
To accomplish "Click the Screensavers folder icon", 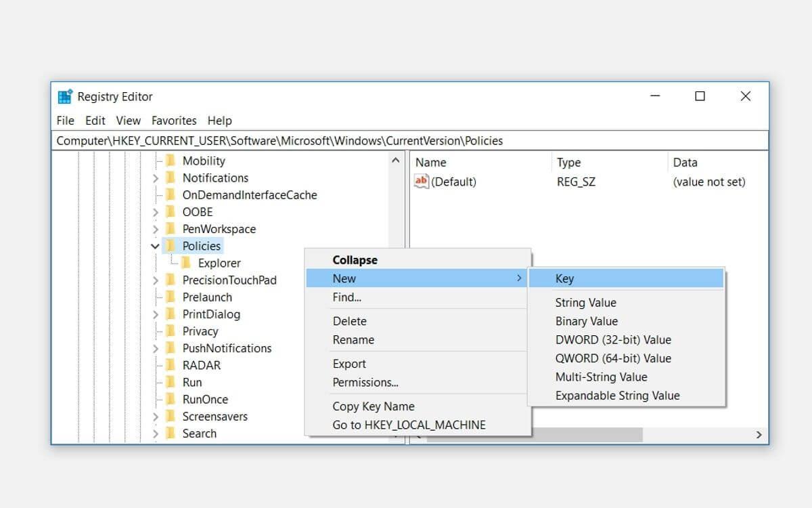I will tap(171, 416).
